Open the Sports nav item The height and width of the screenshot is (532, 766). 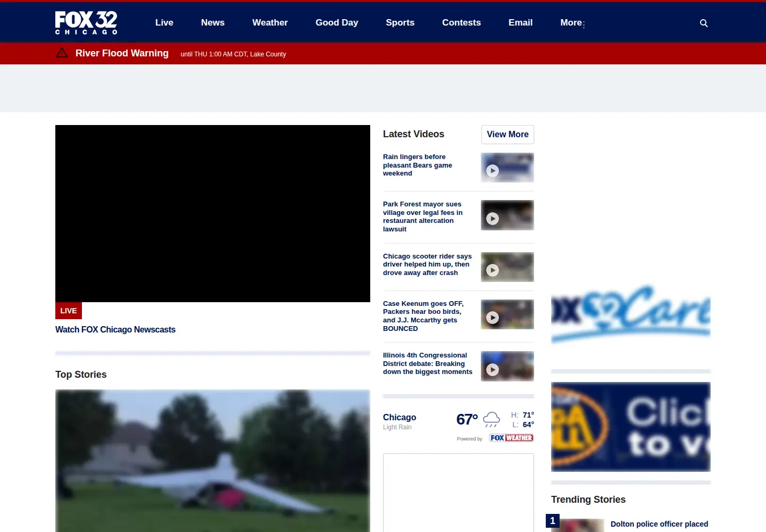click(x=400, y=22)
